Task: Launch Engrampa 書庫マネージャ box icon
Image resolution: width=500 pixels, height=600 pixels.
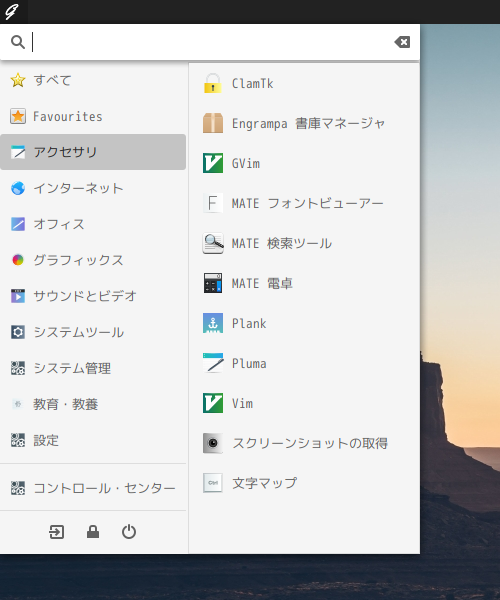Action: pos(213,123)
